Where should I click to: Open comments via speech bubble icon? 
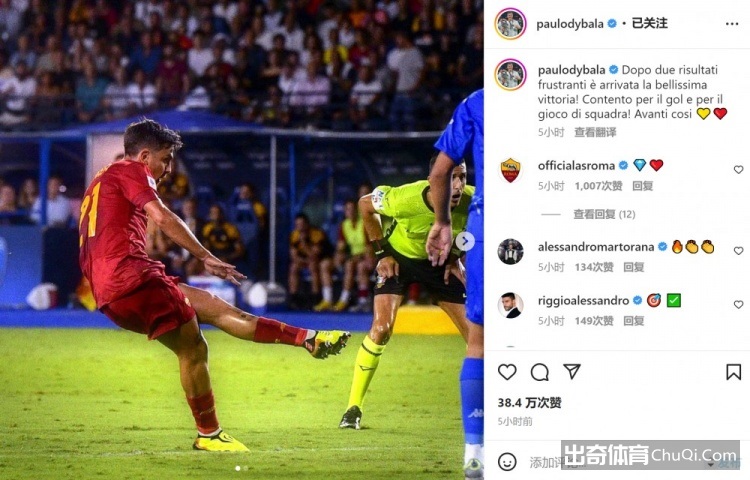pos(540,372)
